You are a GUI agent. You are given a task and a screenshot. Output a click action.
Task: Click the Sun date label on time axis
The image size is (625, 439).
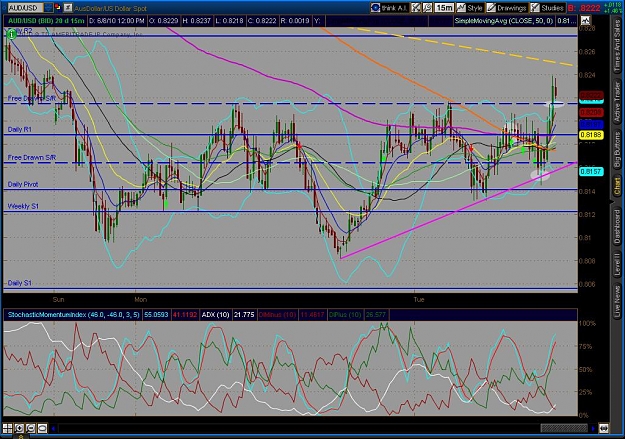(x=58, y=299)
